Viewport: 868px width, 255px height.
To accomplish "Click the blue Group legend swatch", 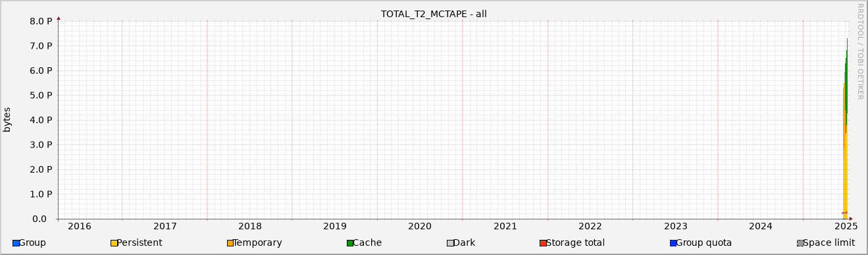I will point(16,243).
